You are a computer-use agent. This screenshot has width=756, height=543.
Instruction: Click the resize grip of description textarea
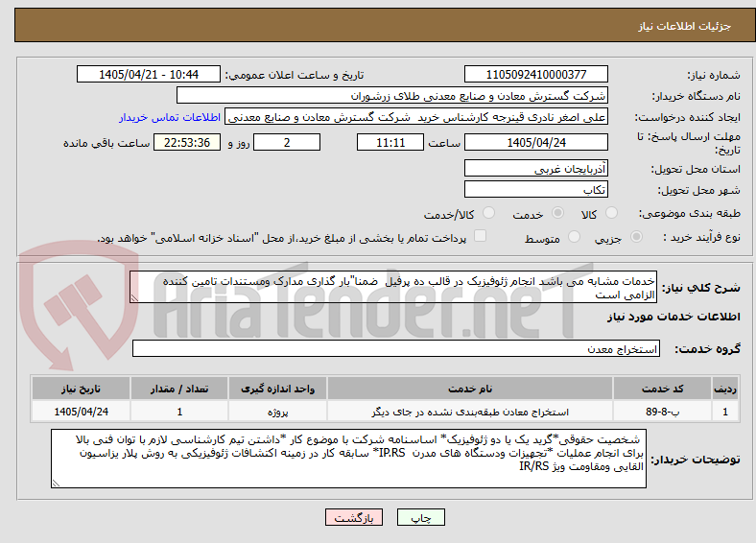point(134,298)
